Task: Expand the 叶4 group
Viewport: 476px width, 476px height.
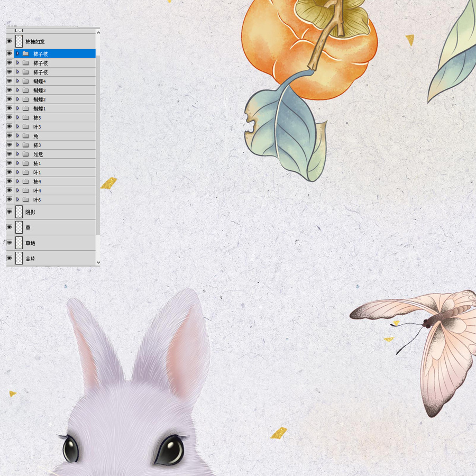Action: 17,190
